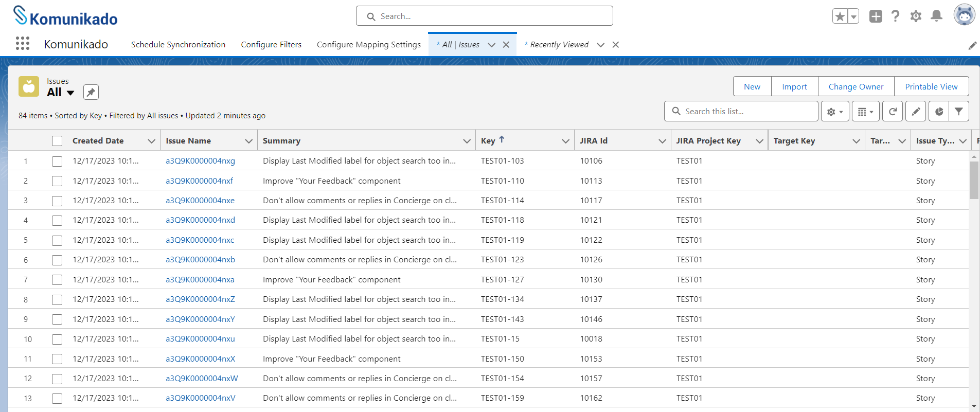Mark the checkbox for TEST01-123 row
The image size is (980, 412).
click(57, 260)
